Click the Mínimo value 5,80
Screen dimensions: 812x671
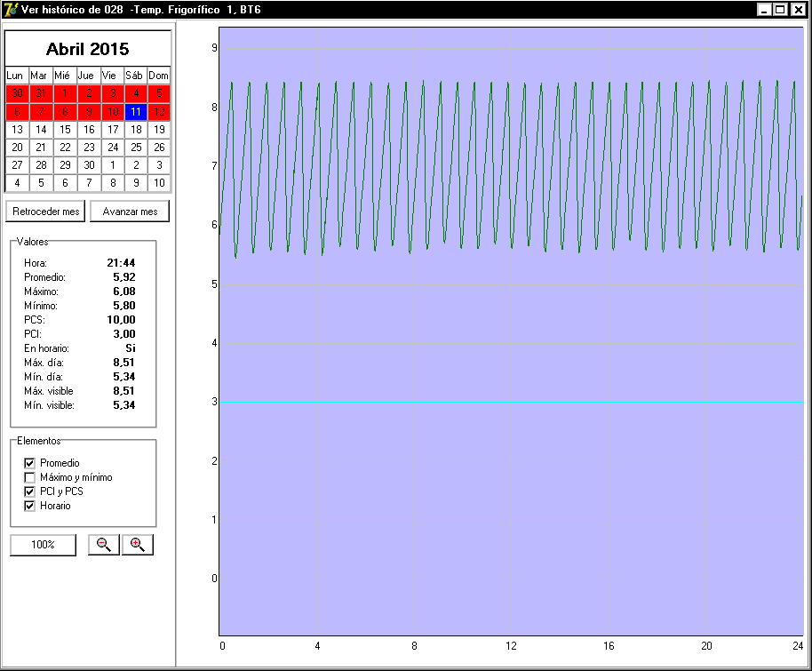pyautogui.click(x=124, y=306)
